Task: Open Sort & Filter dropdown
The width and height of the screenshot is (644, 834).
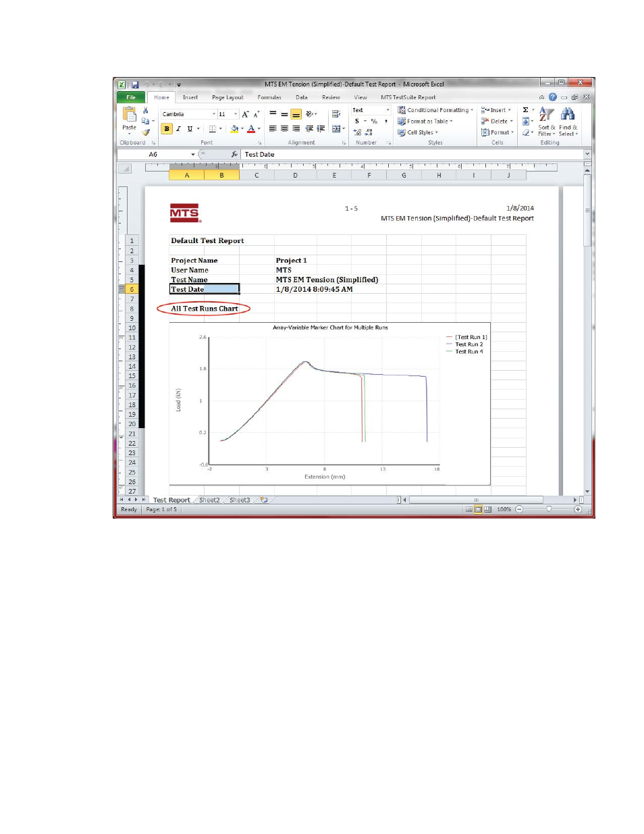Action: pos(547,122)
